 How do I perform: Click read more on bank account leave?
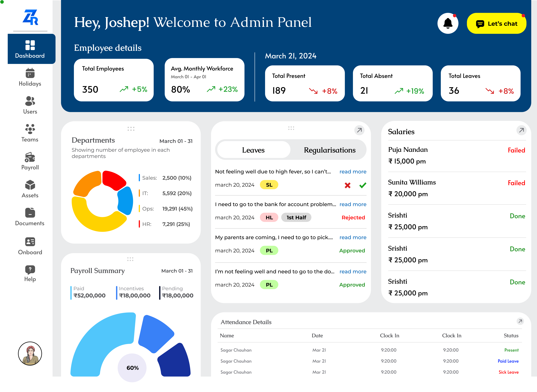point(353,204)
